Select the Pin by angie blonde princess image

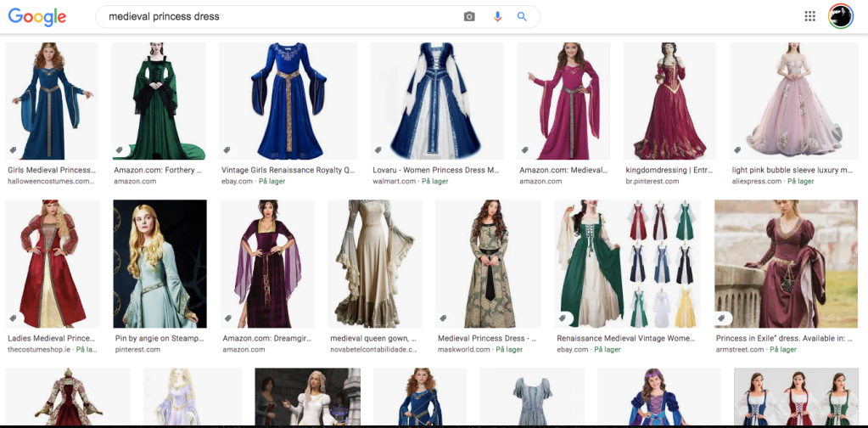coord(160,263)
